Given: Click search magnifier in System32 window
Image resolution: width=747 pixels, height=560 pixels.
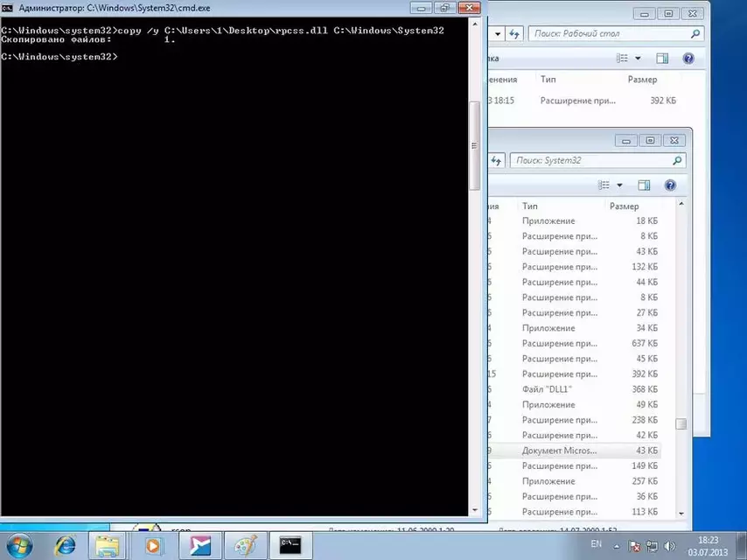Looking at the screenshot, I should point(677,161).
